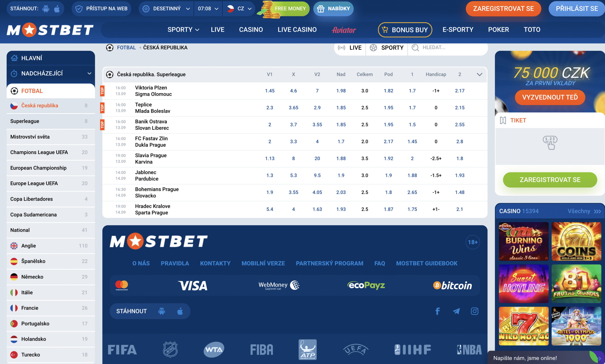605x364 pixels.
Task: Click the ATP World Tour logo
Action: [308, 350]
